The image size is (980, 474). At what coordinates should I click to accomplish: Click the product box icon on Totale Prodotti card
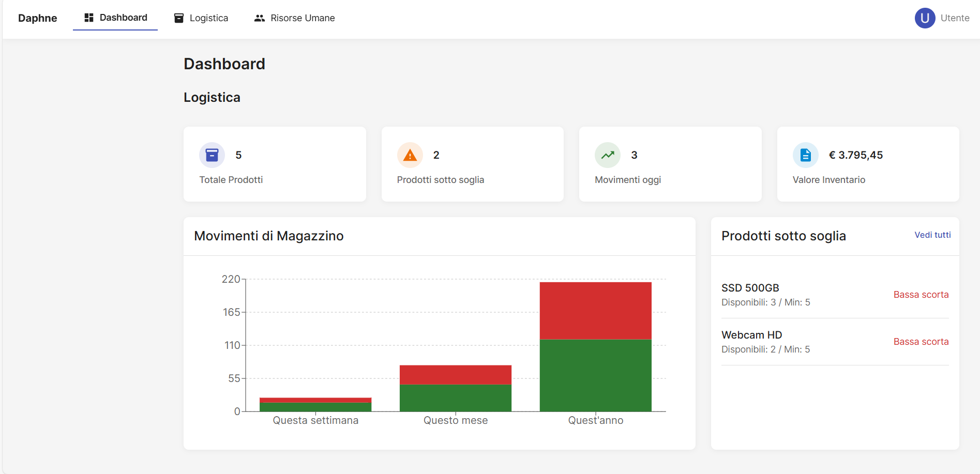[x=212, y=155]
